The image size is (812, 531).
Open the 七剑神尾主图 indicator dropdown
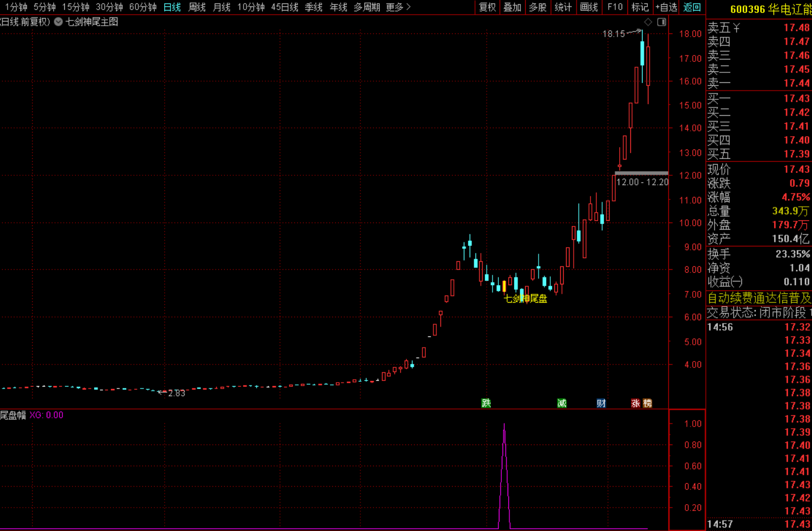tap(58, 22)
